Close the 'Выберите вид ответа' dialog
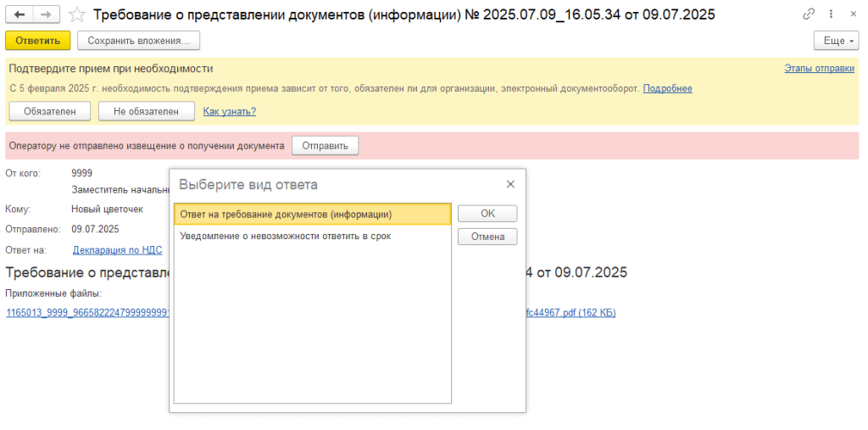 510,184
